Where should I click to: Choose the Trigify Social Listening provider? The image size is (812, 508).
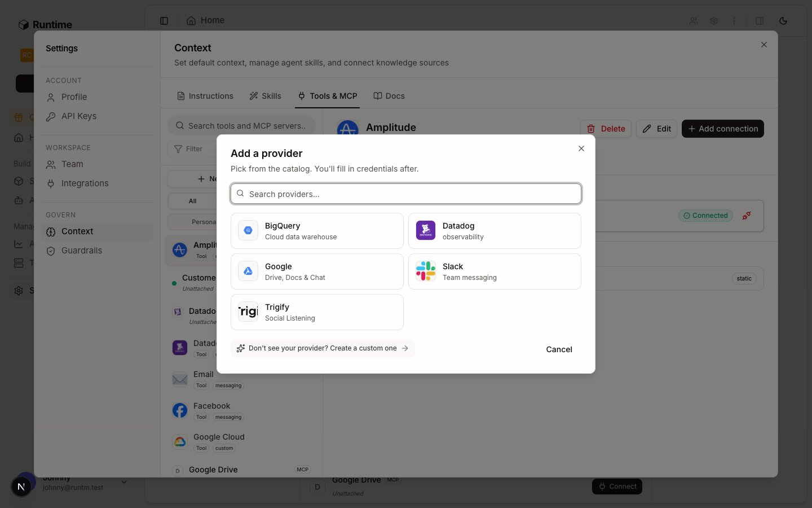point(317,312)
